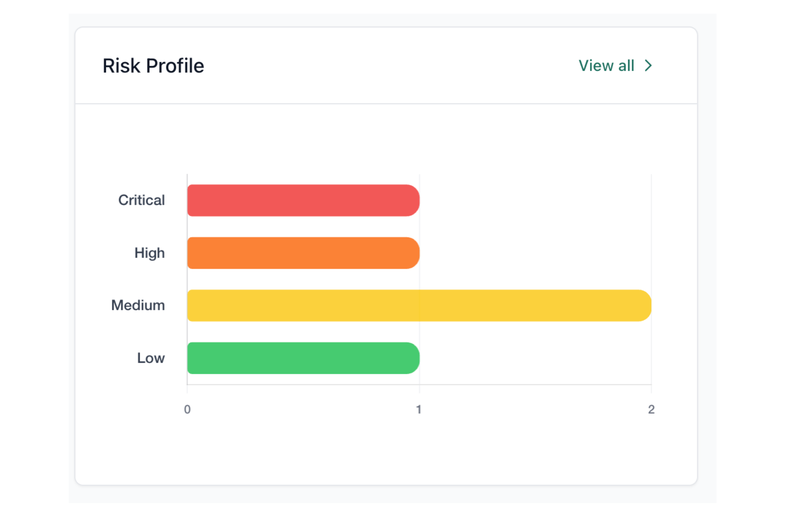
Task: Click the 0 tick label on axis
Action: point(188,409)
